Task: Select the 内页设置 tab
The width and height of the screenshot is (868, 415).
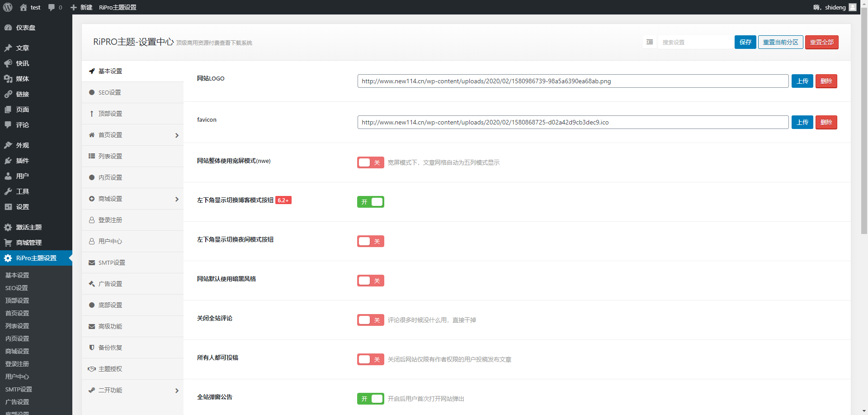Action: (132, 177)
